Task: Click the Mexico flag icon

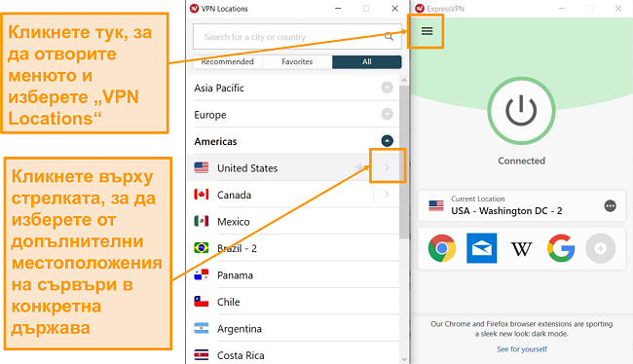Action: pyautogui.click(x=201, y=221)
